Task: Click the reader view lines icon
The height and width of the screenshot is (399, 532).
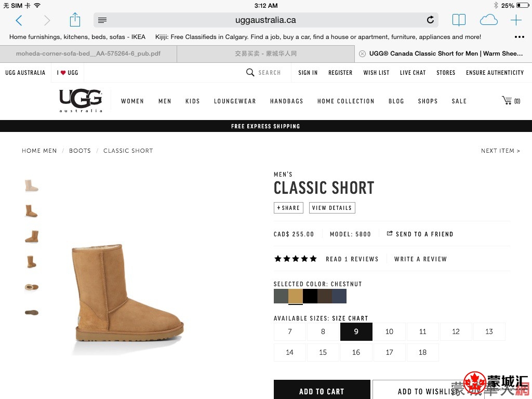Action: [x=102, y=20]
